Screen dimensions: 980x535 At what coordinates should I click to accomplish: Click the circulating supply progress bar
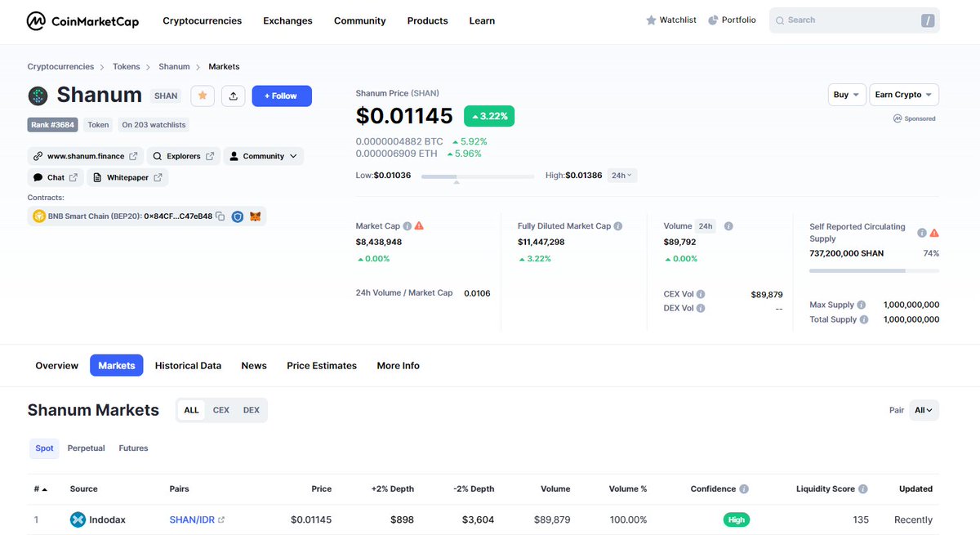click(x=874, y=270)
